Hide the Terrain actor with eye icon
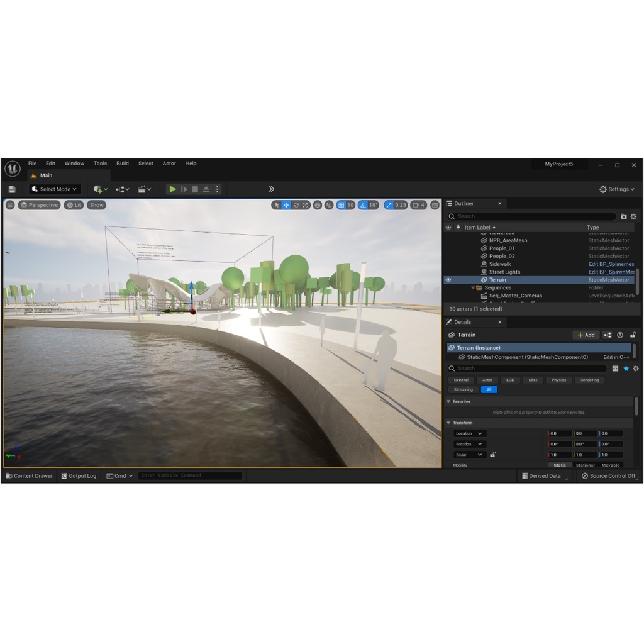Screen dimensions: 644x644 coord(448,280)
